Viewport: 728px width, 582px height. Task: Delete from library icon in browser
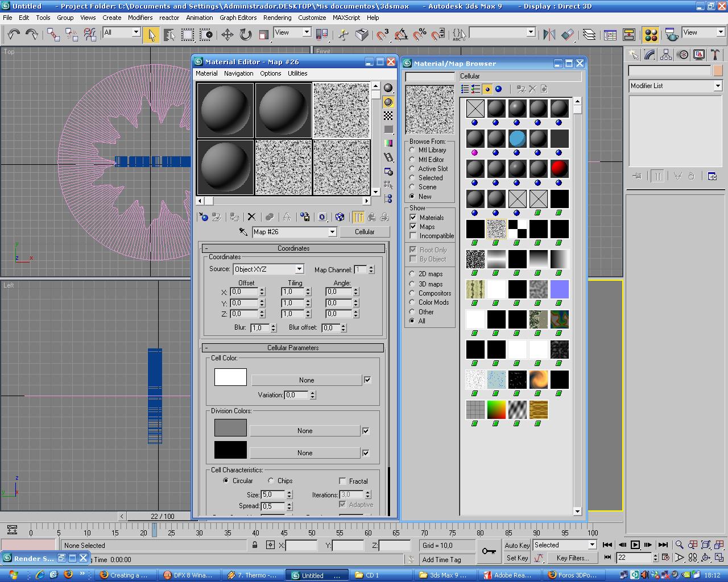point(532,89)
